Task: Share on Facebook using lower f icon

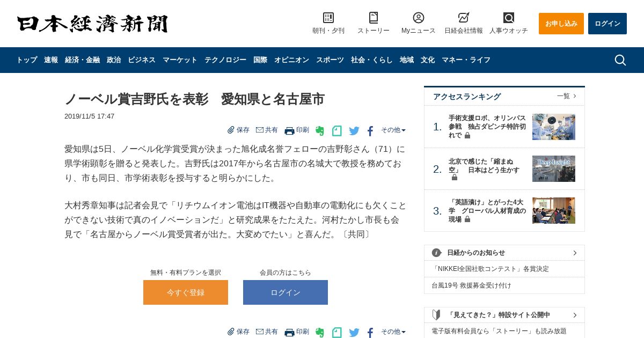Action: (x=370, y=333)
